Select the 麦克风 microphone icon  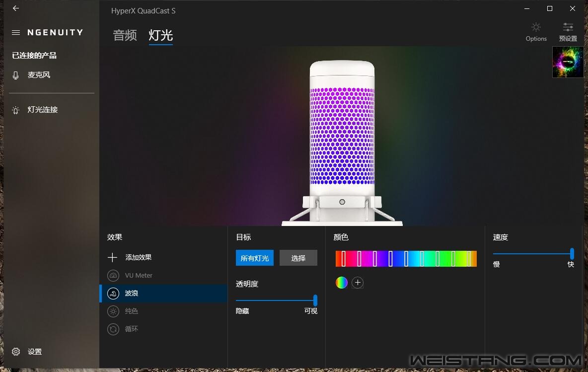point(16,75)
